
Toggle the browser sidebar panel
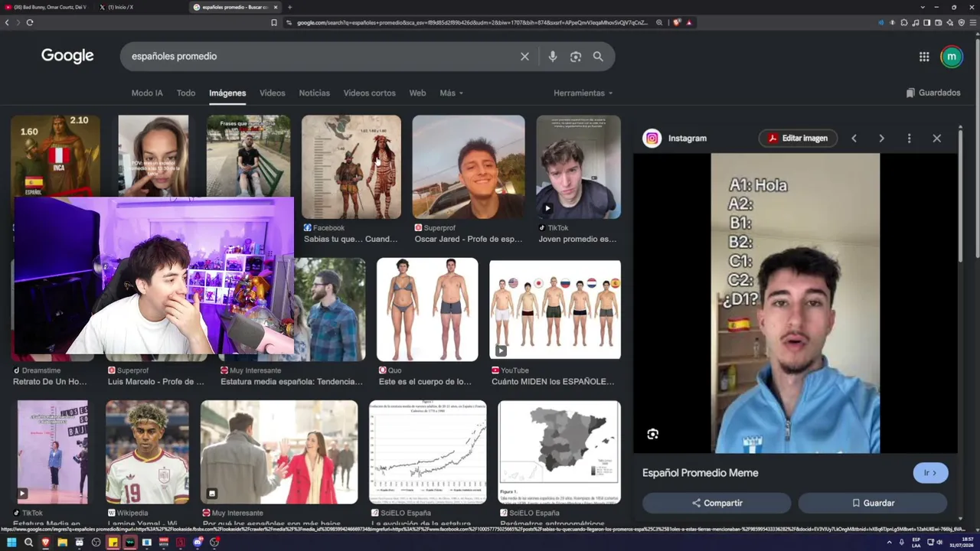click(x=927, y=22)
